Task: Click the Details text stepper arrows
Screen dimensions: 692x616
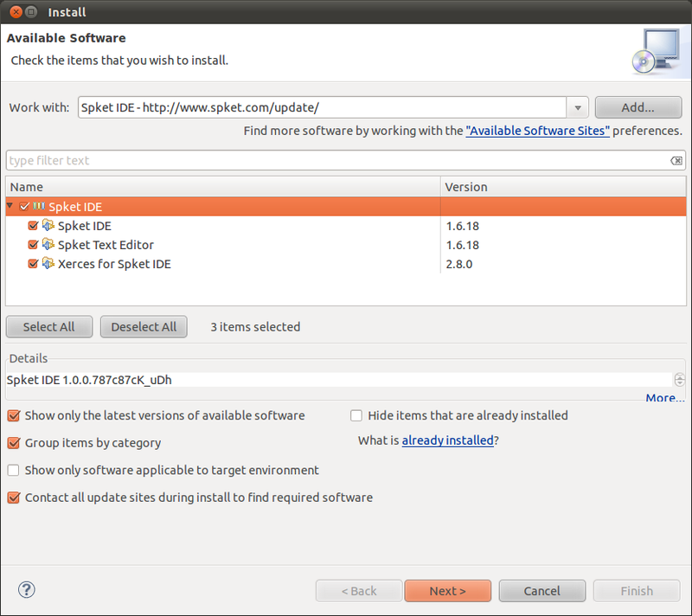Action: [680, 380]
